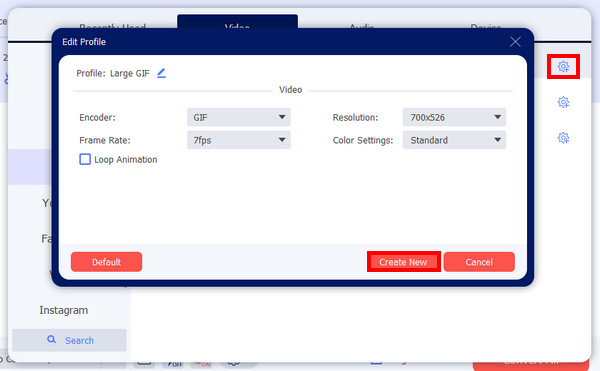Screen dimensions: 600x371
Task: Click the Create New button
Action: pos(403,262)
